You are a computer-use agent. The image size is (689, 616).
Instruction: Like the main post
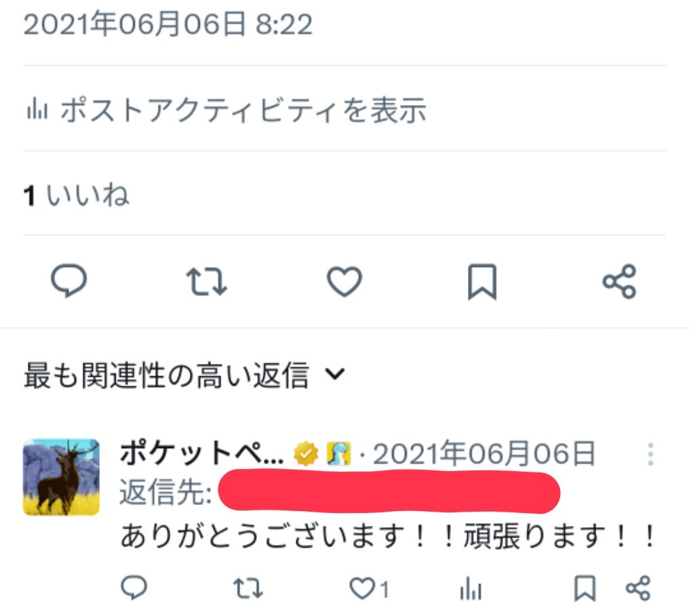(344, 281)
